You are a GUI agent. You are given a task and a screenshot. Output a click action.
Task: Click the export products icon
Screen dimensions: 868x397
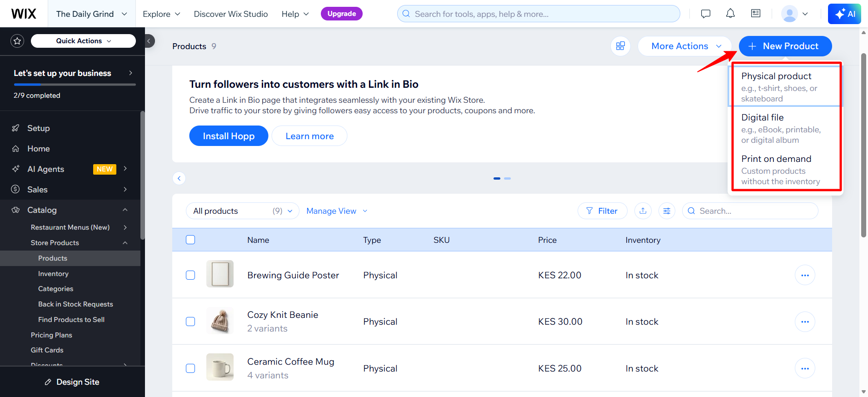click(643, 211)
